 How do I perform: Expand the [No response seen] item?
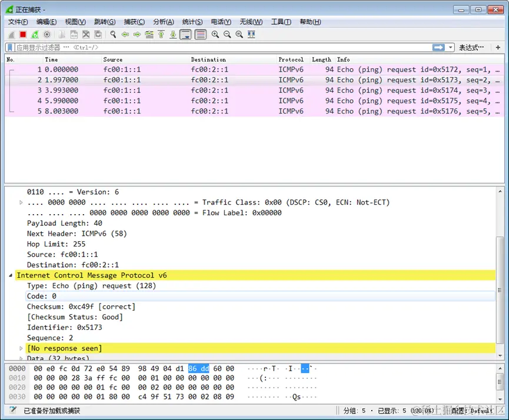coord(21,348)
